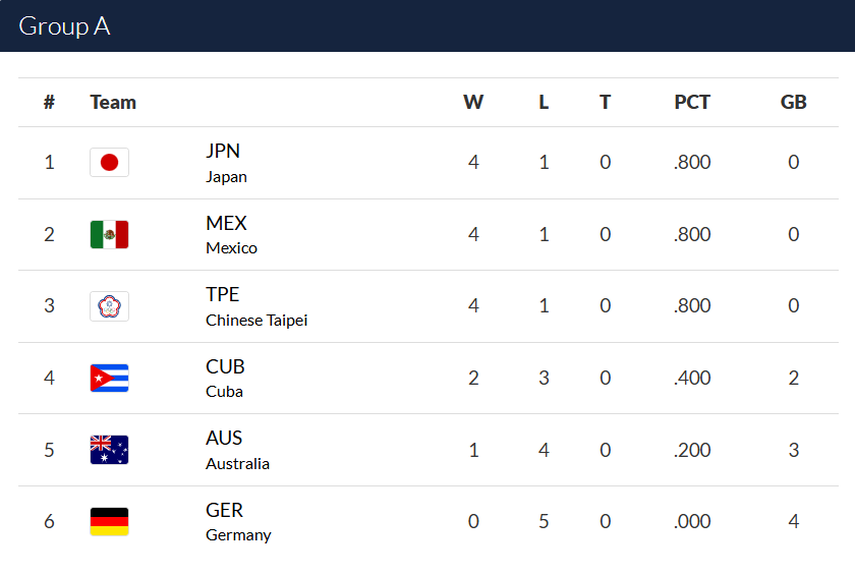This screenshot has height=575, width=855.
Task: Click the GB column header
Action: [793, 102]
